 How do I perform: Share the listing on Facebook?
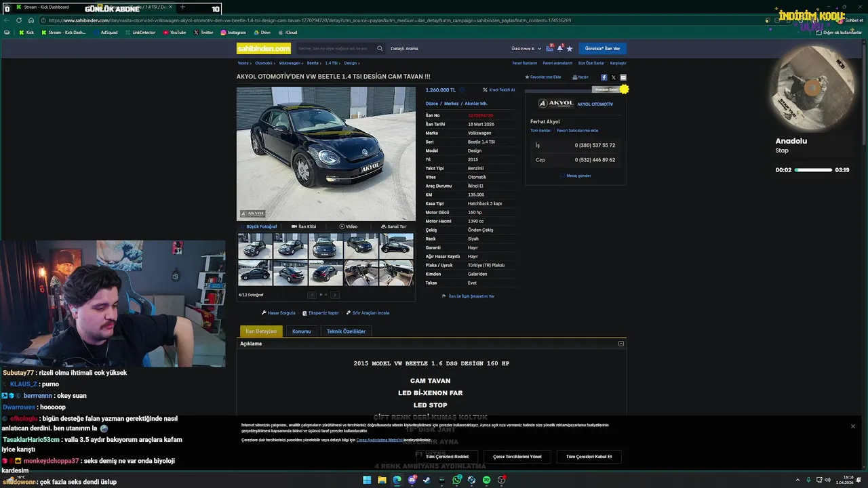coord(604,77)
